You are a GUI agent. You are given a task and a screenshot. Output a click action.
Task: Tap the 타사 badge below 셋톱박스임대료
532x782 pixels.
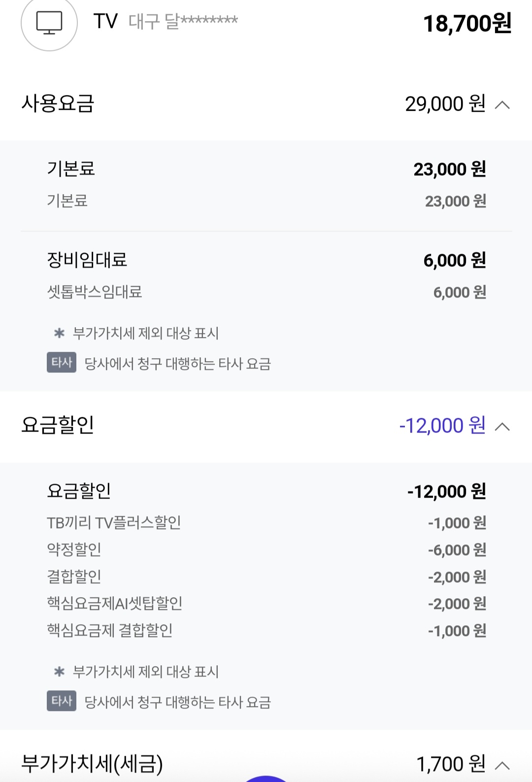[62, 363]
